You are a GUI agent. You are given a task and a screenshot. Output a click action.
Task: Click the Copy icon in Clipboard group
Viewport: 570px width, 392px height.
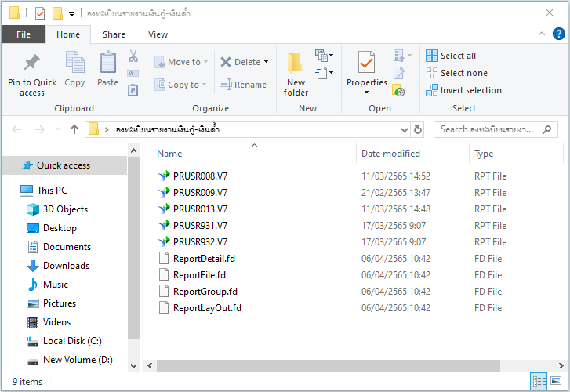(x=74, y=64)
